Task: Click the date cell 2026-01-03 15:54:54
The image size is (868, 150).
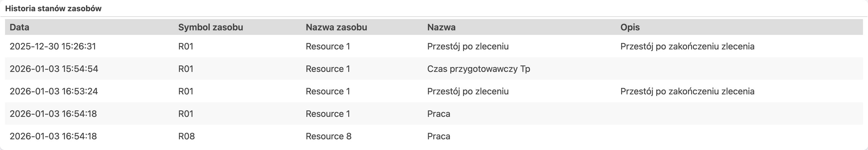Action: 54,69
